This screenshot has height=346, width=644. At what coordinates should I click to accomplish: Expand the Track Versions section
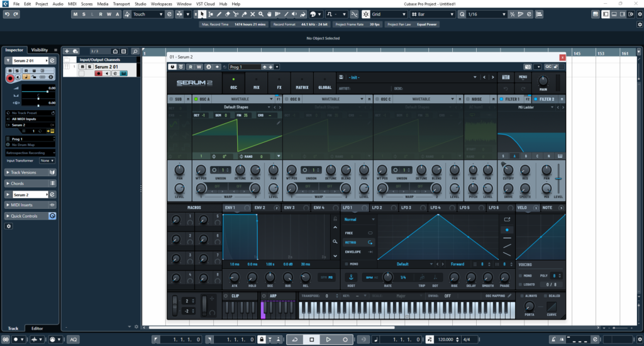click(30, 172)
